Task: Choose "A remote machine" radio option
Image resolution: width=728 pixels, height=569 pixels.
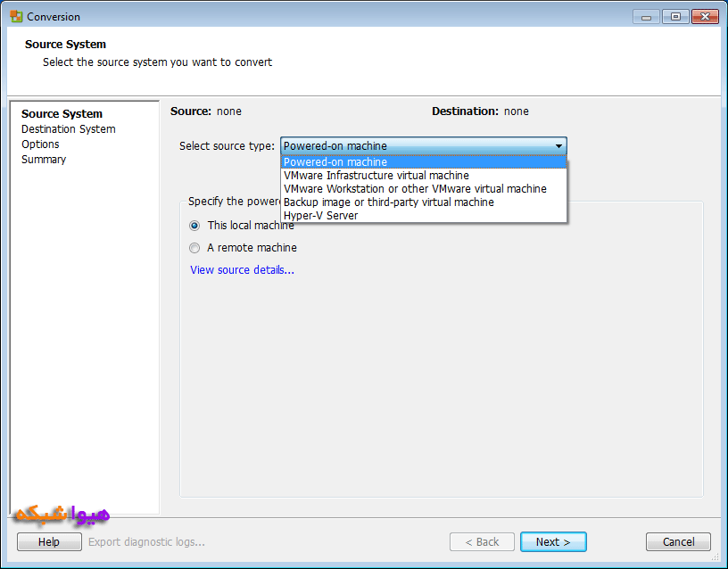Action: 194,248
